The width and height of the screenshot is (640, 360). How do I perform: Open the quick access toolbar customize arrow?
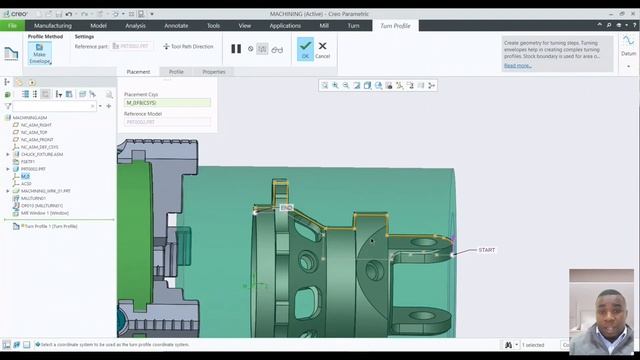click(152, 14)
